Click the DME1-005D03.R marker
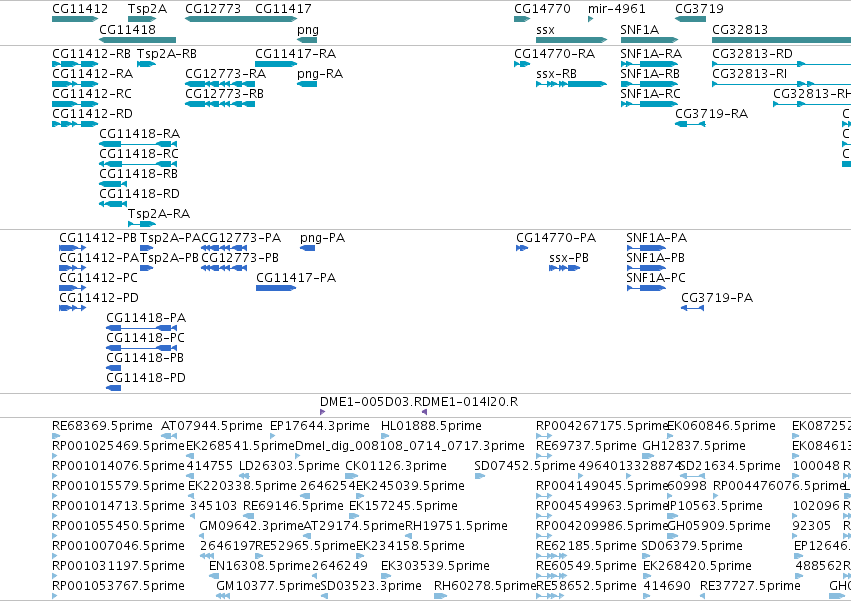This screenshot has width=851, height=601. (322, 412)
